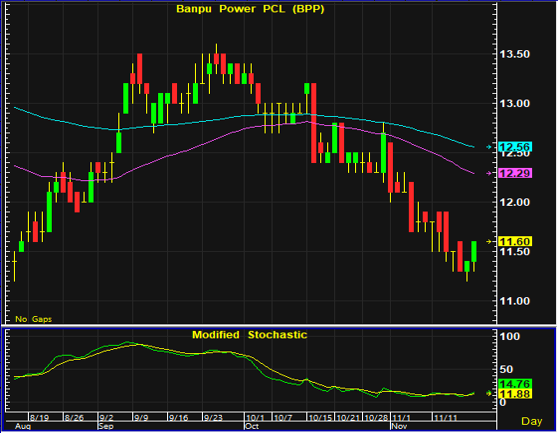Click the 8/26 date marker

tap(74, 417)
